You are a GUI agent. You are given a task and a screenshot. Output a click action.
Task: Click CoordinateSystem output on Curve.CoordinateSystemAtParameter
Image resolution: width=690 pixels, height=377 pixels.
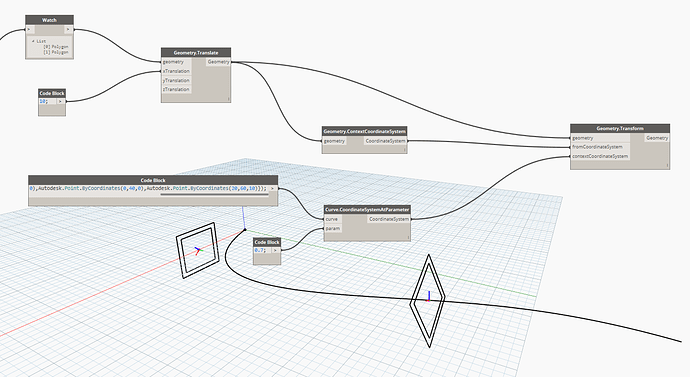tap(389, 219)
